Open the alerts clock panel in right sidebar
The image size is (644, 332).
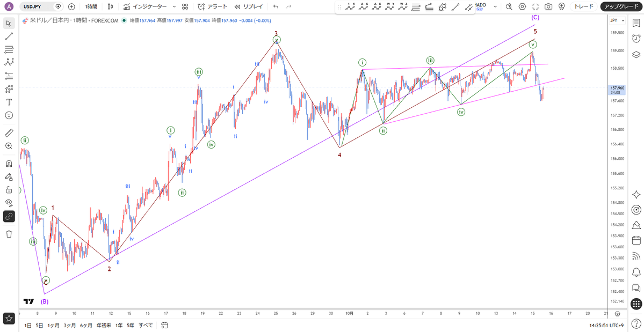(636, 39)
